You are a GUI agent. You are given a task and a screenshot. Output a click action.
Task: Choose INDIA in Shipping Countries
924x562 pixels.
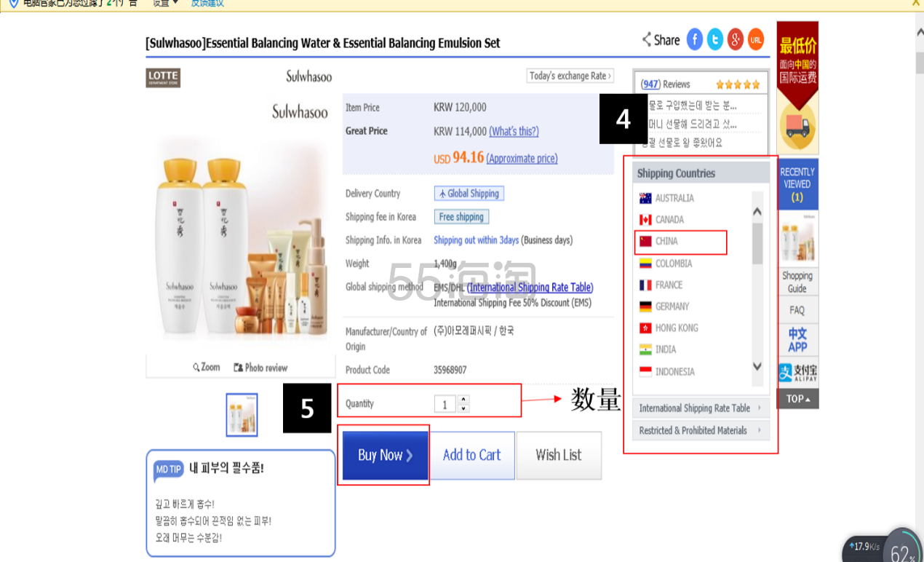[658, 349]
